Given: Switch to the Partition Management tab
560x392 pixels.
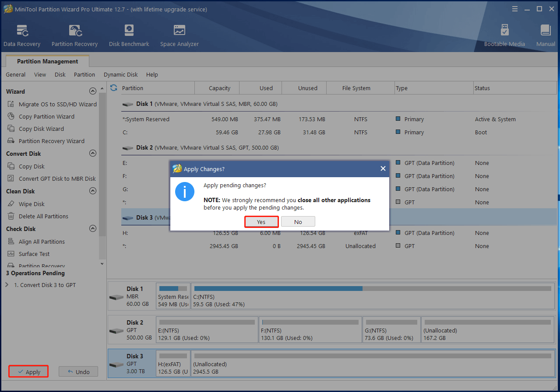Looking at the screenshot, I should coord(47,61).
